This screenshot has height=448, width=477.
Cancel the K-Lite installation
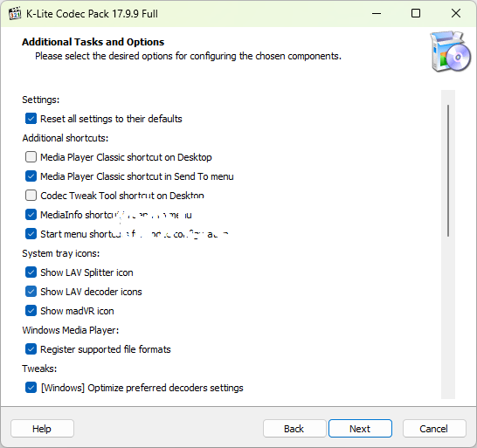pos(434,429)
